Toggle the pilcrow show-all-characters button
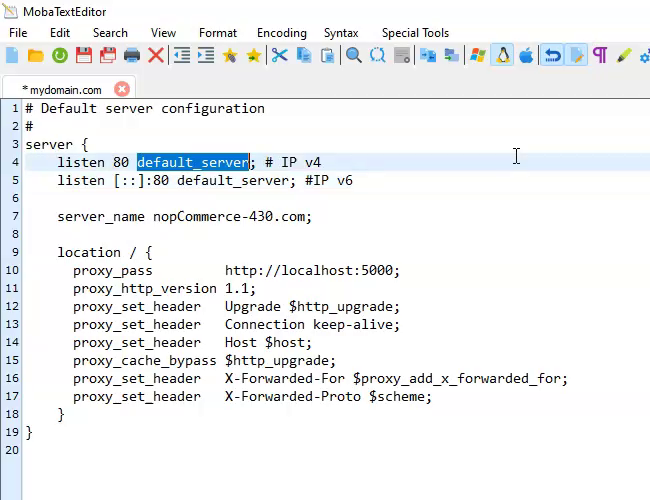This screenshot has height=500, width=650. point(600,56)
